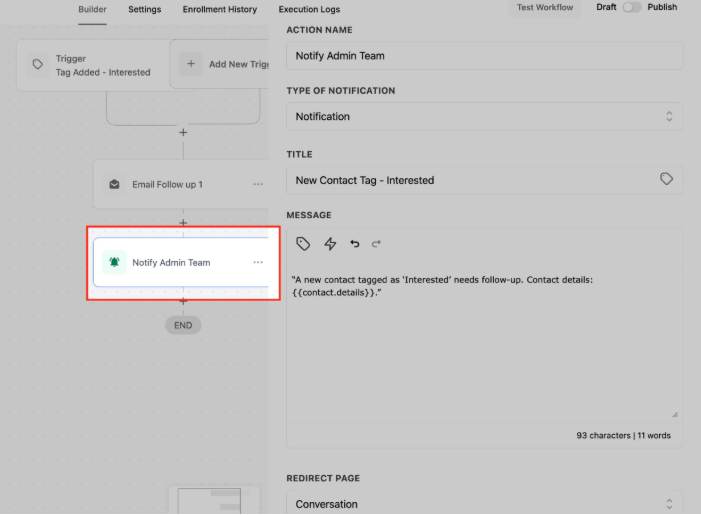
Task: Switch to the Settings tab
Action: (x=144, y=10)
